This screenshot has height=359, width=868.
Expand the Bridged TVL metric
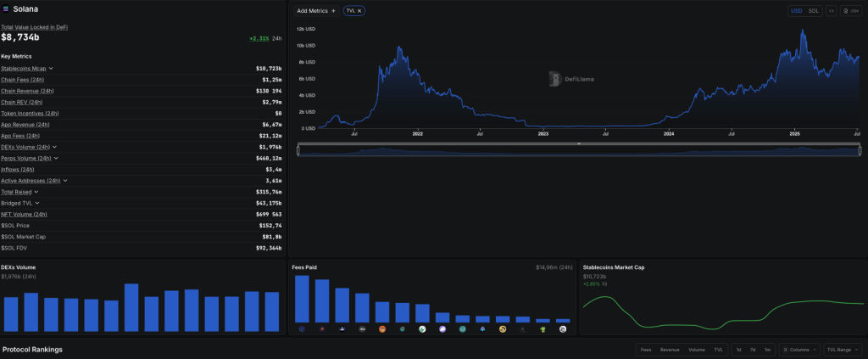tap(37, 203)
